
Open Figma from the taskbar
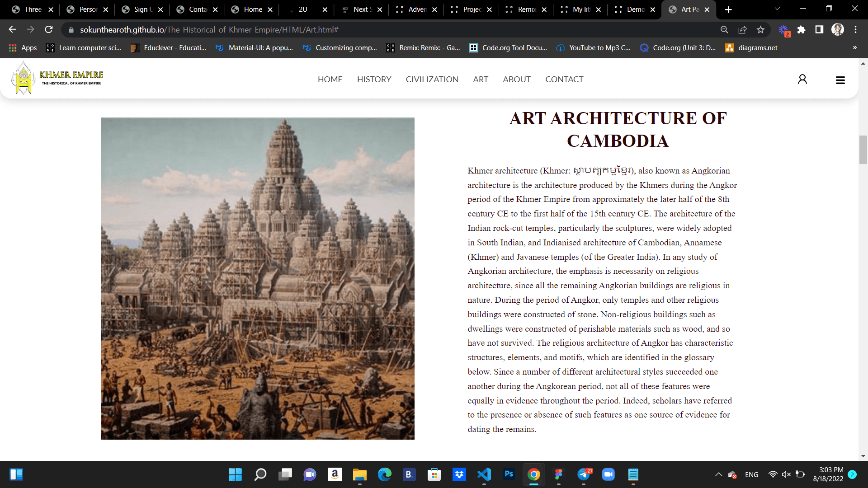click(x=559, y=474)
